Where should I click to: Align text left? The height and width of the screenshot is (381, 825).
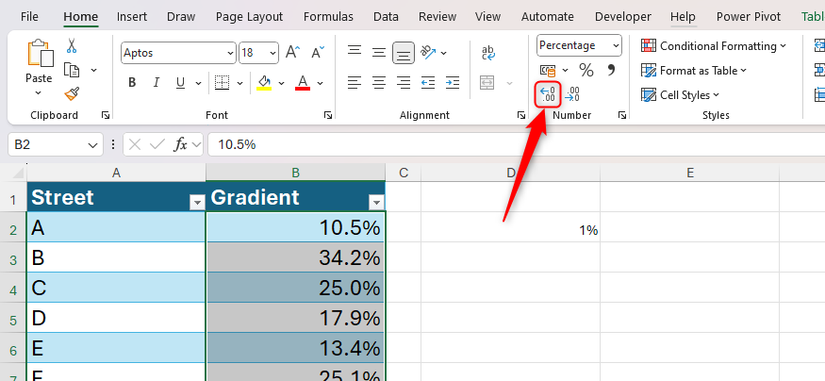click(355, 83)
